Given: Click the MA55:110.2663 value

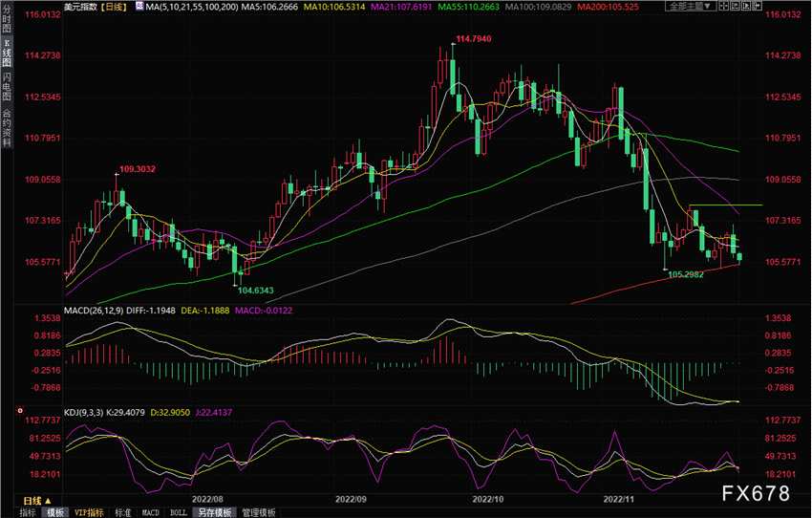Looking at the screenshot, I should pyautogui.click(x=469, y=7).
